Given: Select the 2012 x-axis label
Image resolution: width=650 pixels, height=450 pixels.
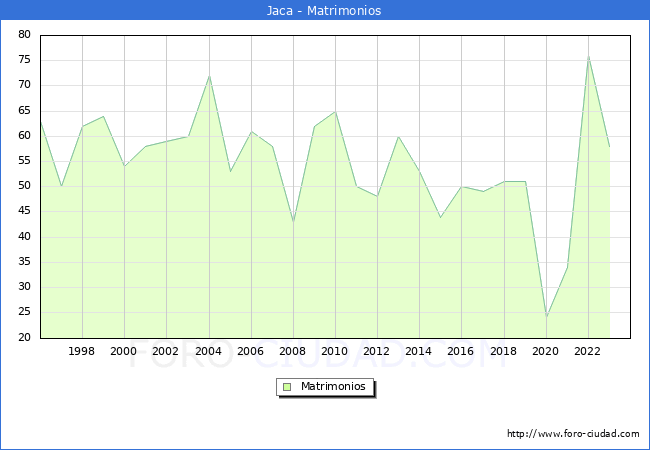Looking at the screenshot, I should [377, 352].
